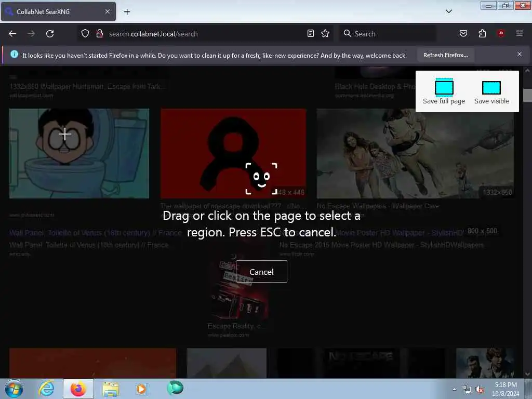The height and width of the screenshot is (399, 532).
Task: Click the forward navigation arrow
Action: [x=31, y=34]
